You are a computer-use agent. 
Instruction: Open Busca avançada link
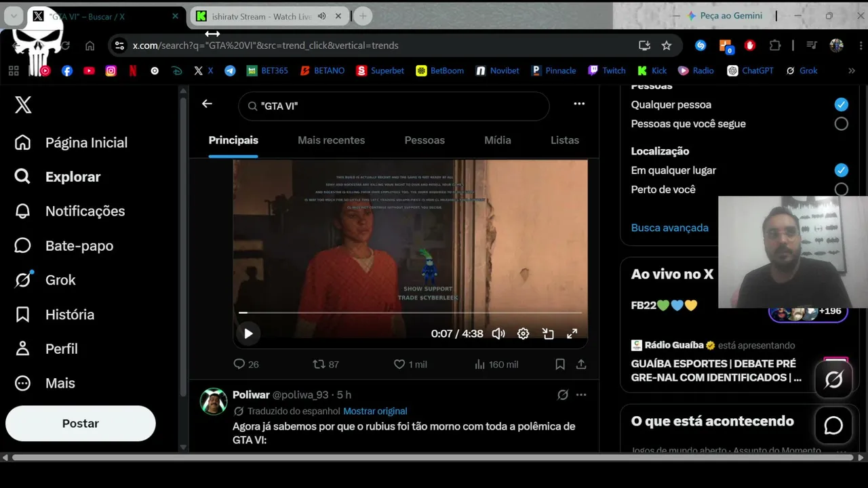point(670,228)
